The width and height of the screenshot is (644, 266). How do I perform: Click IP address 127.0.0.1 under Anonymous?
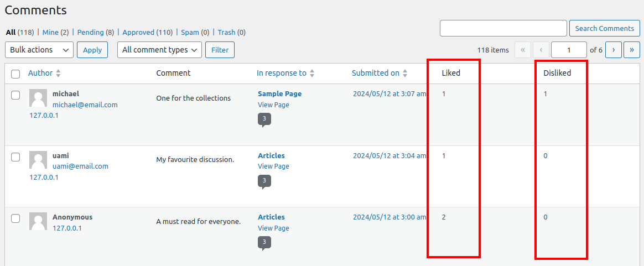67,228
